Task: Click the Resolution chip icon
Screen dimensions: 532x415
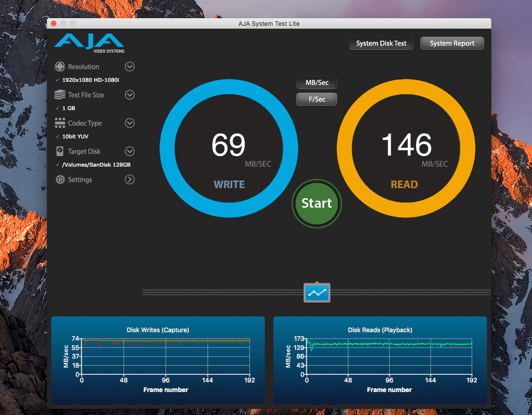Action: pos(60,67)
